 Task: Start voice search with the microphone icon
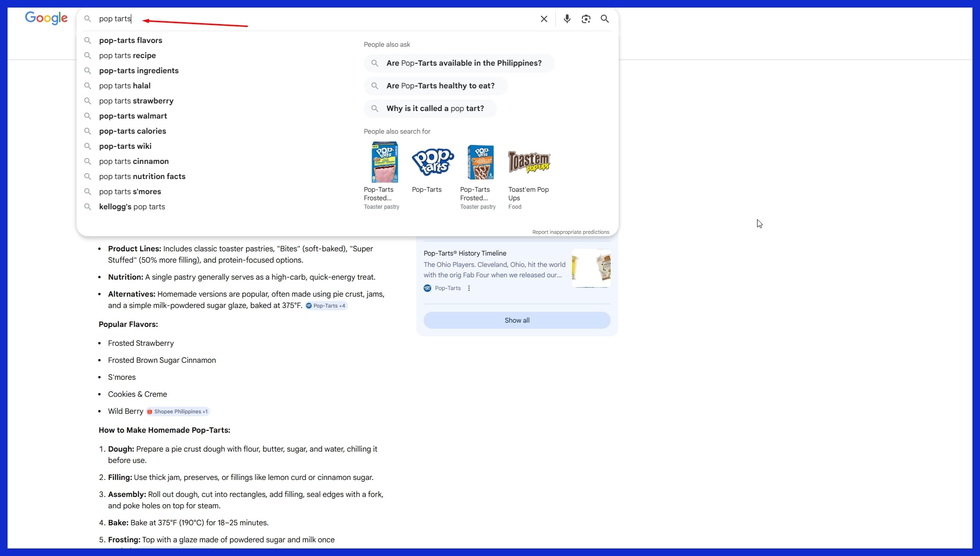click(x=567, y=19)
